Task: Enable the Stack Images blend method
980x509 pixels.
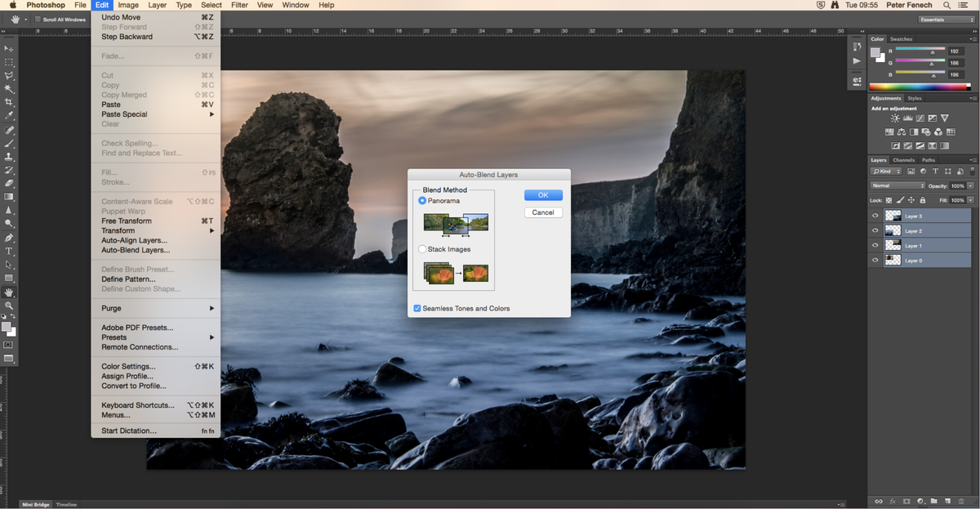Action: click(421, 249)
